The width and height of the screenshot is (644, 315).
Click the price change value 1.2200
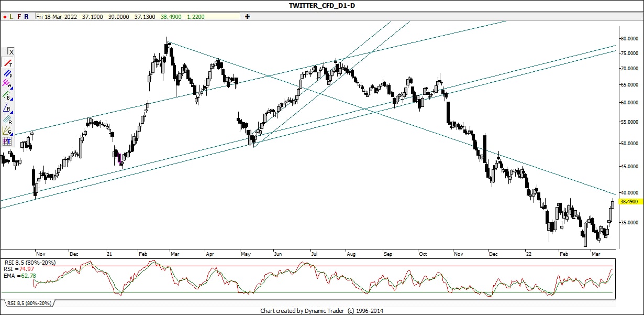[x=195, y=17]
